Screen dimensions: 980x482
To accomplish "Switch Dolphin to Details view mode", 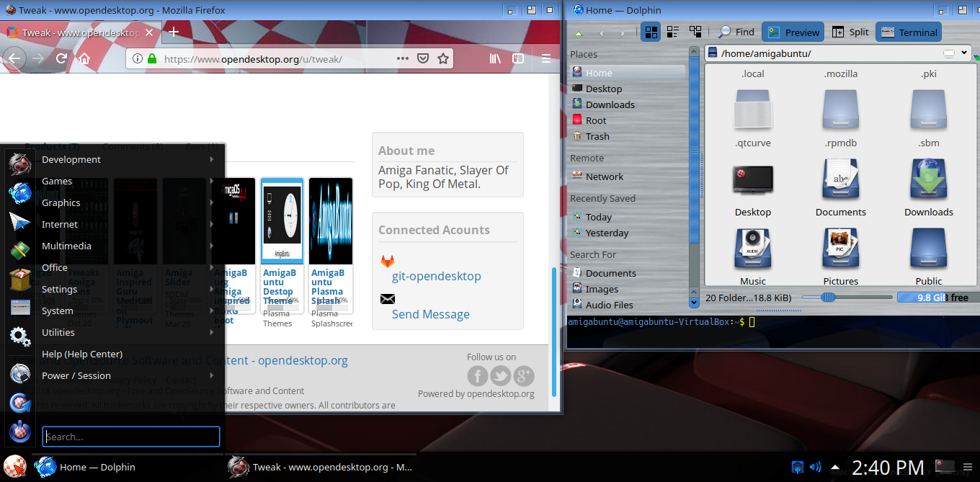I will point(695,32).
